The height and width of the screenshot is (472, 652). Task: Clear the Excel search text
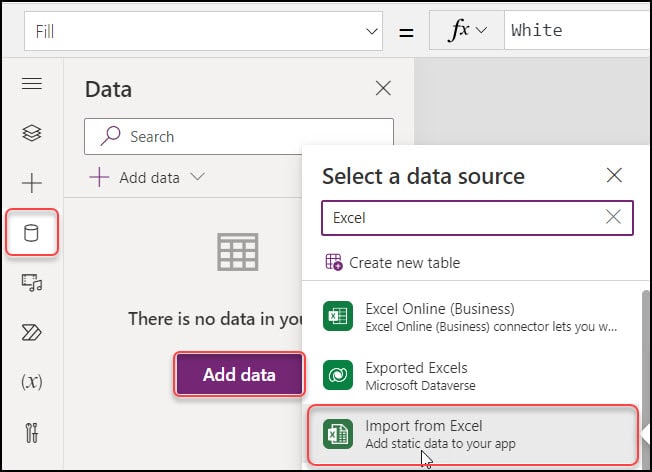613,217
